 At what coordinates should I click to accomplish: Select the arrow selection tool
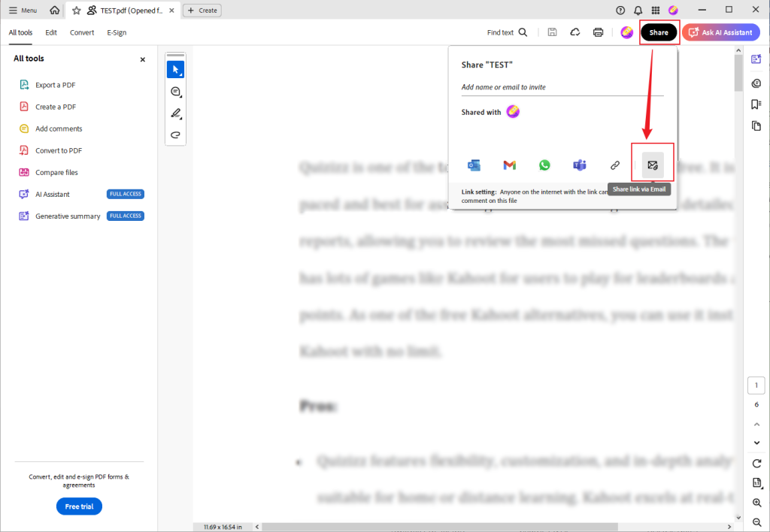pyautogui.click(x=175, y=69)
